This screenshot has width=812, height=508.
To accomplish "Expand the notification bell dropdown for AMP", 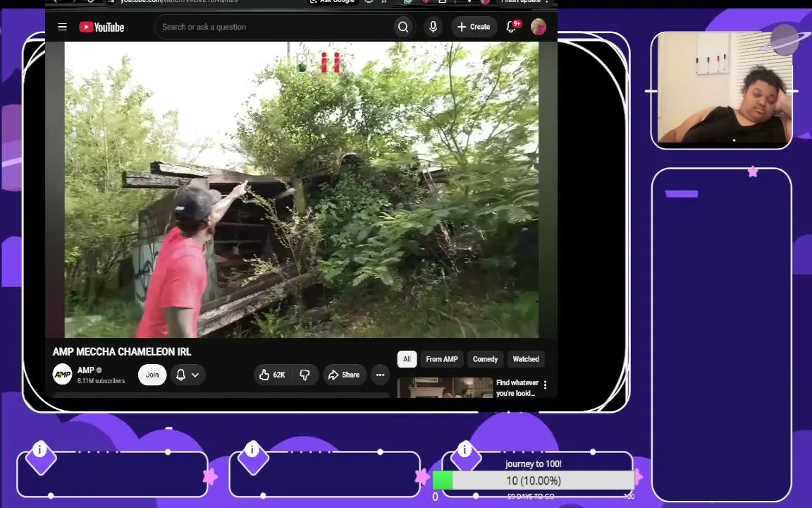I will (187, 375).
